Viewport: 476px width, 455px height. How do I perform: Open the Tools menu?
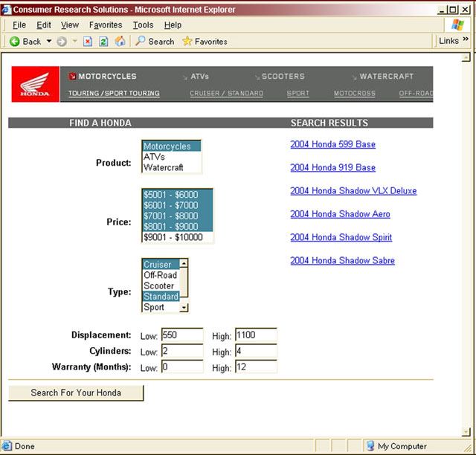(x=143, y=25)
